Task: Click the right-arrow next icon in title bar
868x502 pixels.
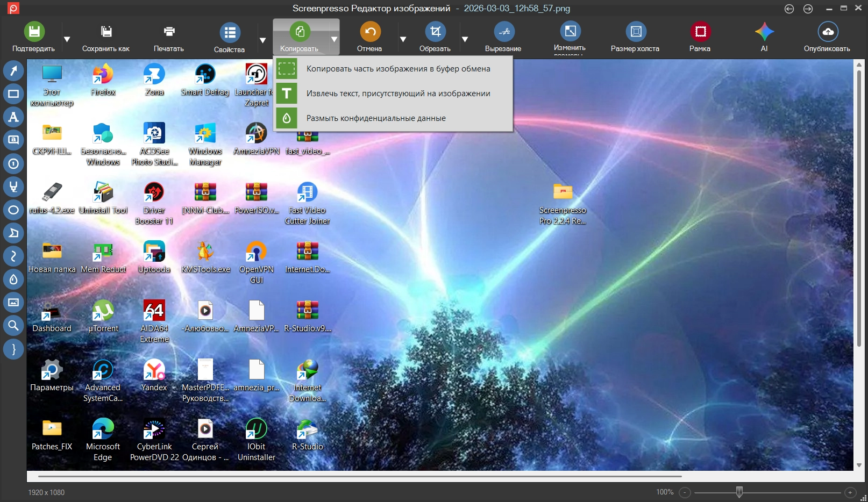Action: coord(808,9)
